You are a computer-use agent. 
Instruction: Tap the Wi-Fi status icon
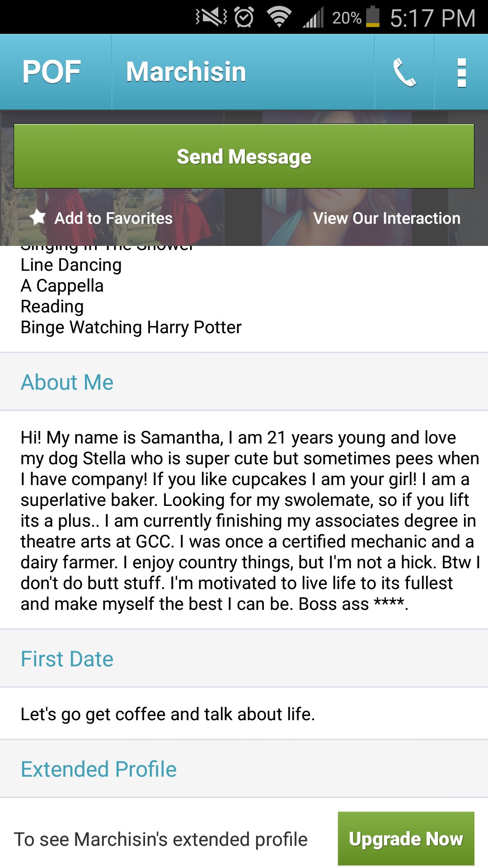click(279, 17)
